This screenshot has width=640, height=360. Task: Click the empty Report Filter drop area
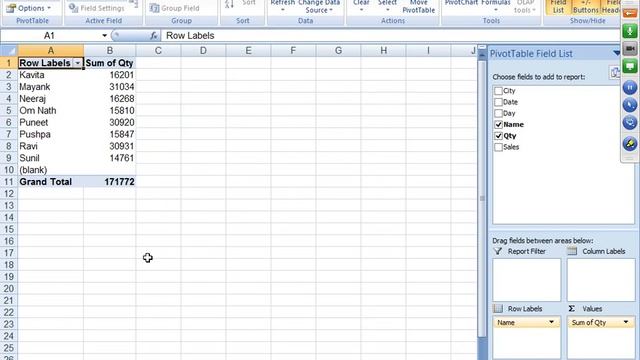[x=526, y=280]
